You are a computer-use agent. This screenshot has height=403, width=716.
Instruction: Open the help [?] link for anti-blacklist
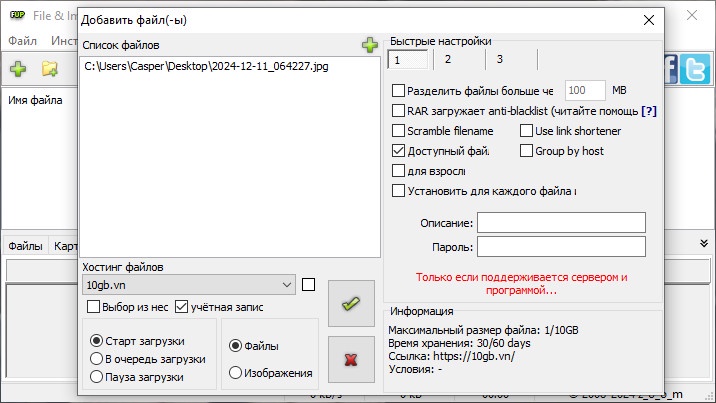[649, 111]
